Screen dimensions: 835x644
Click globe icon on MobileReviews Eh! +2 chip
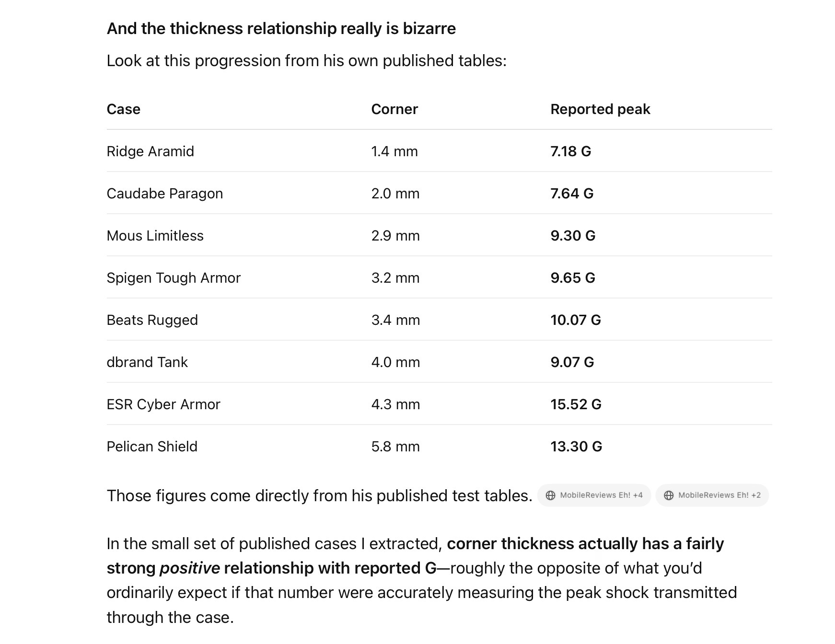point(669,495)
